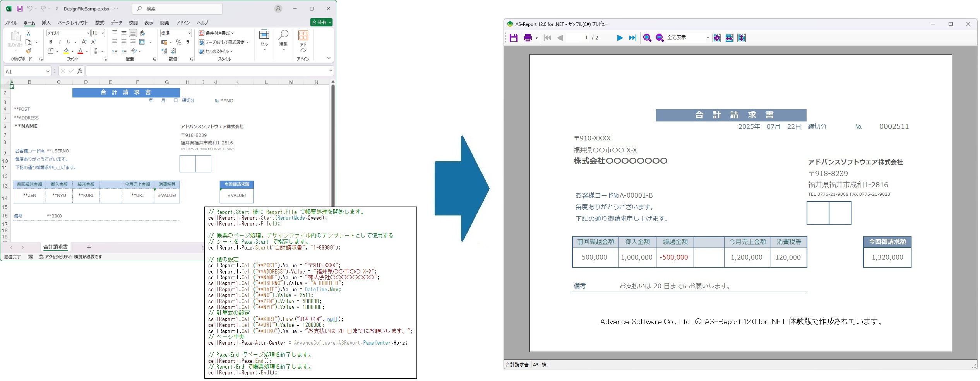
Task: Fit preview to page width
Action: click(x=729, y=38)
